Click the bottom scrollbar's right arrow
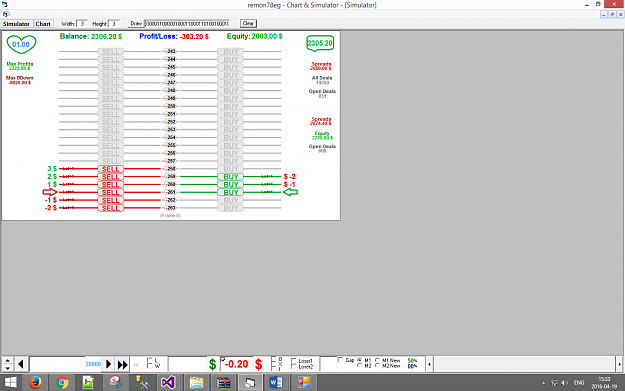The width and height of the screenshot is (625, 391). pos(619,364)
